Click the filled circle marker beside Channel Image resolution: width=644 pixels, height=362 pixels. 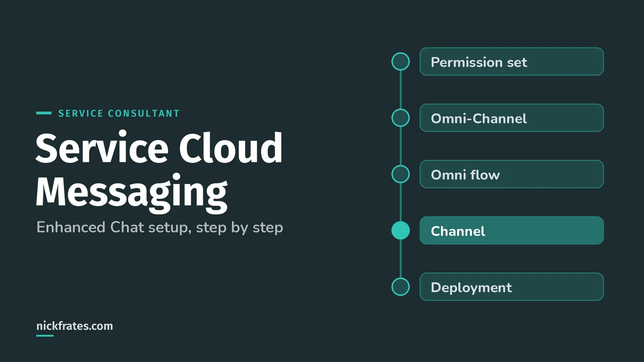click(400, 230)
